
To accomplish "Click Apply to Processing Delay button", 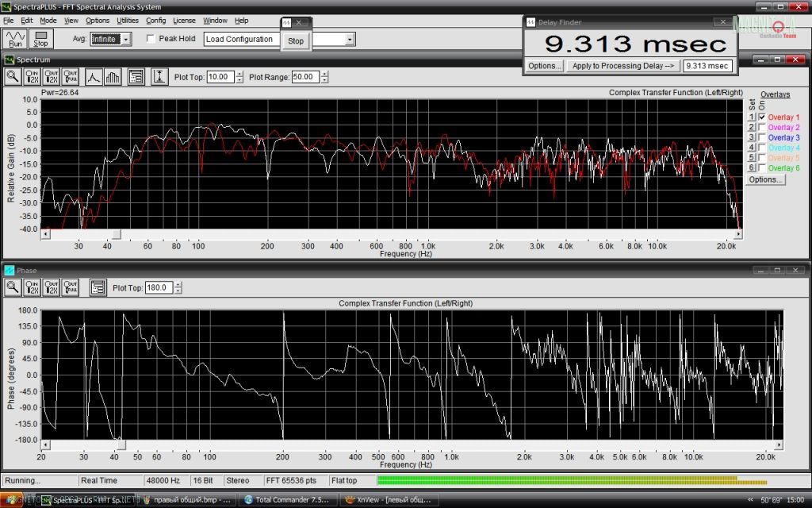I will 623,66.
